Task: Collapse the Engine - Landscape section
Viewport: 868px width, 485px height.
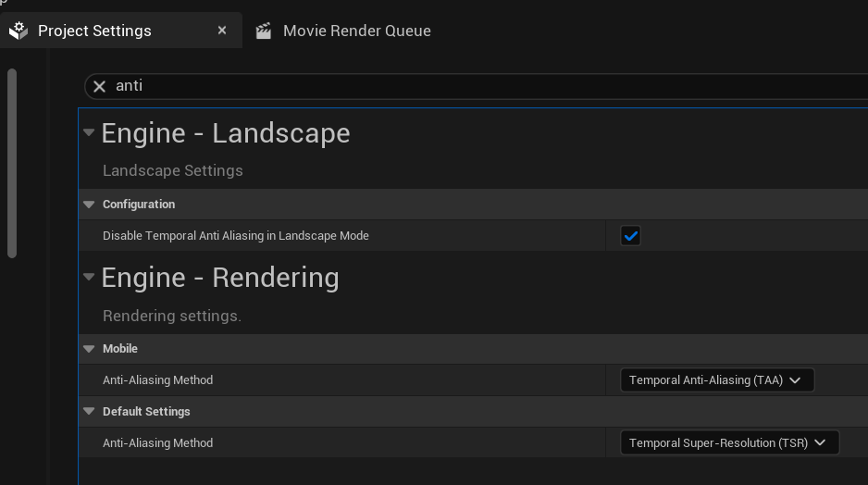Action: coord(89,132)
